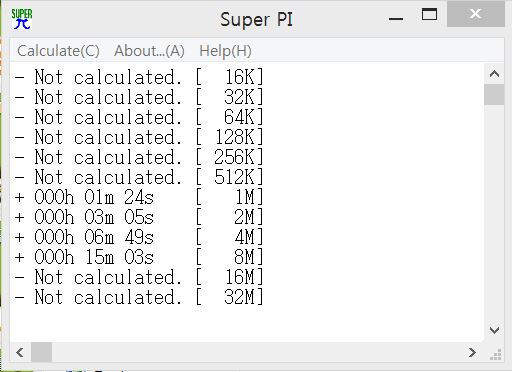Click the horizontal scrollbar left arrow
The height and width of the screenshot is (372, 512).
tap(20, 352)
